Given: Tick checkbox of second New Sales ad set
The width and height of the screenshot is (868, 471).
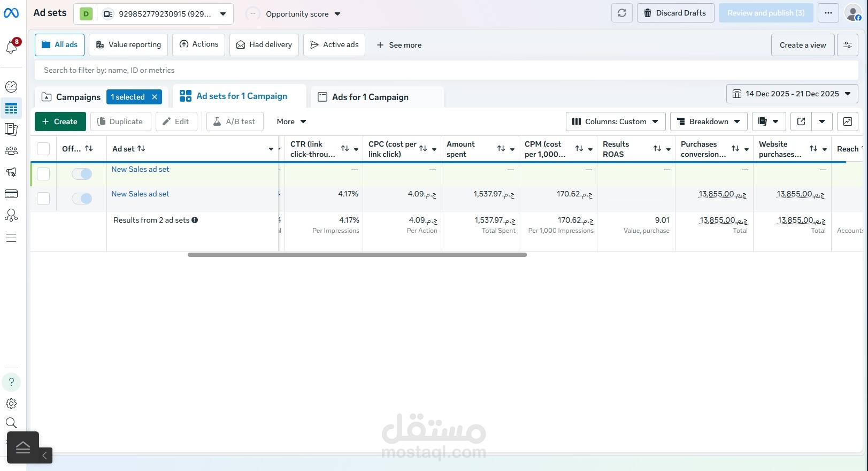Looking at the screenshot, I should pos(43,199).
